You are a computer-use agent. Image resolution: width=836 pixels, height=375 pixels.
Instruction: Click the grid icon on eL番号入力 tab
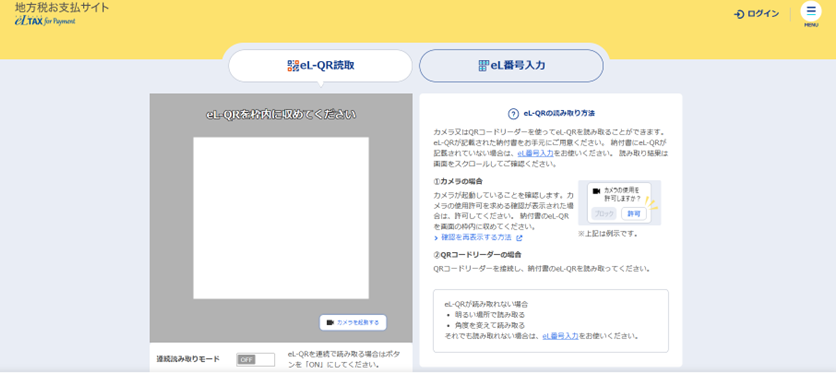(x=483, y=66)
